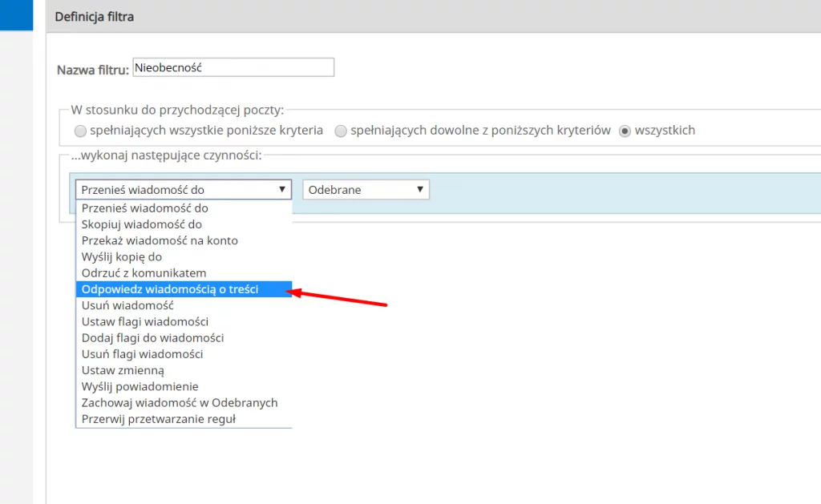Choose 'Zachowaj wiadomość w Odebranych' option
Screen dimensions: 821x504
(184, 403)
